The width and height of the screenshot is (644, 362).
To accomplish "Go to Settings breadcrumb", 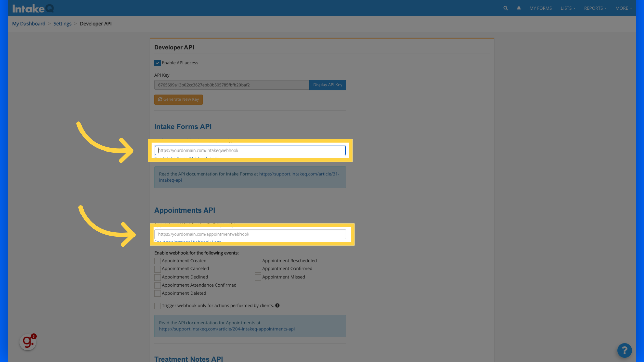I will [62, 24].
